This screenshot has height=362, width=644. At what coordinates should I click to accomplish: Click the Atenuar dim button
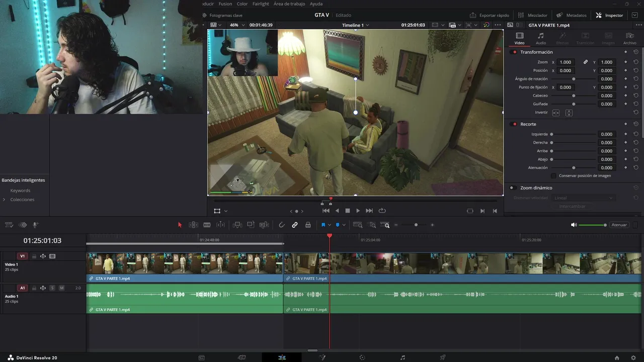619,225
